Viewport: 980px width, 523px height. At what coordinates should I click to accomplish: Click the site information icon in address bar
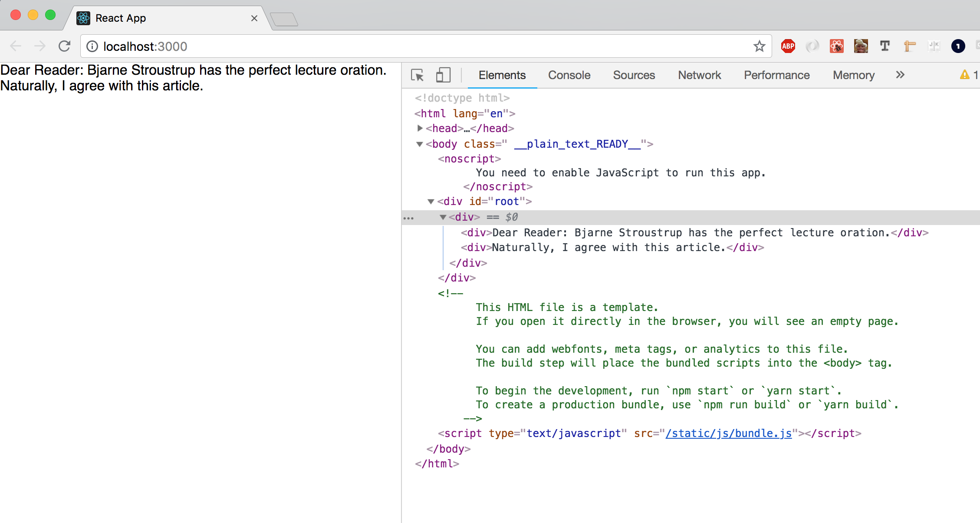(x=92, y=46)
